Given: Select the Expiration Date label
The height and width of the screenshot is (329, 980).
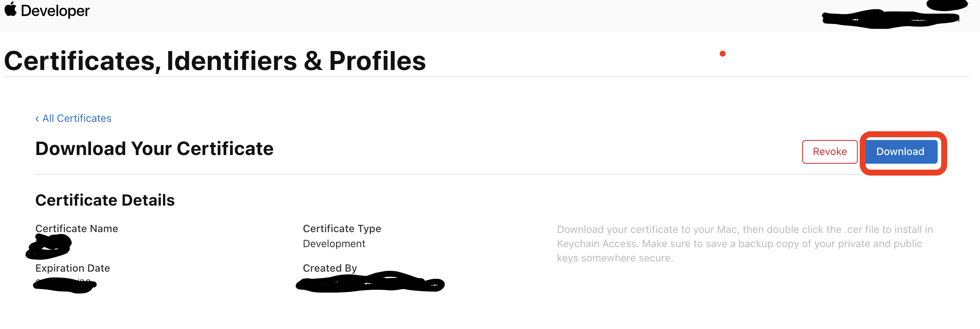Looking at the screenshot, I should click(73, 268).
